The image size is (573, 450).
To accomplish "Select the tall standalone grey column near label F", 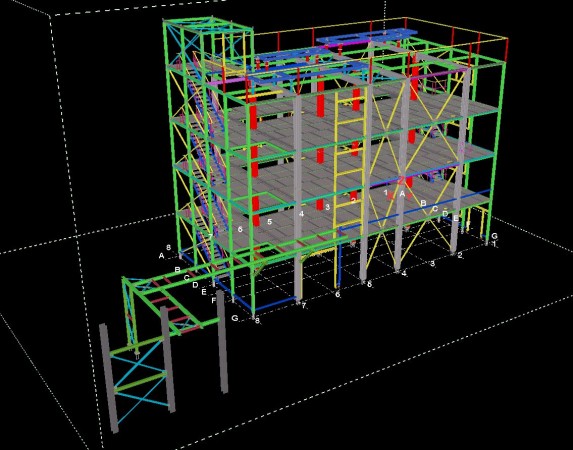I will 222,342.
